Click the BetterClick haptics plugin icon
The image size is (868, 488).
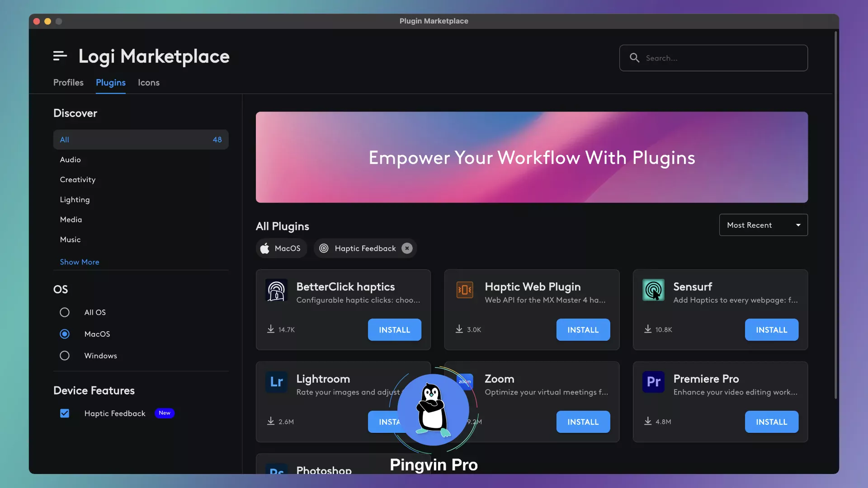coord(276,291)
